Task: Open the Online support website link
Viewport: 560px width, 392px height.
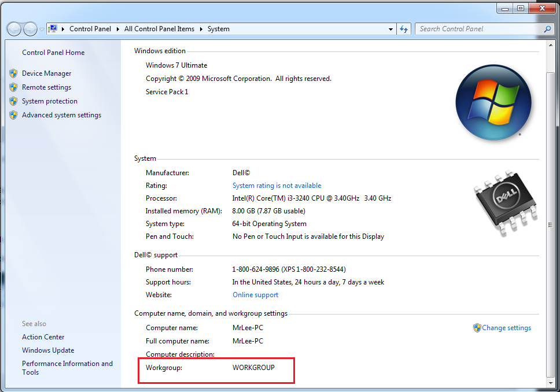Action: [x=255, y=295]
